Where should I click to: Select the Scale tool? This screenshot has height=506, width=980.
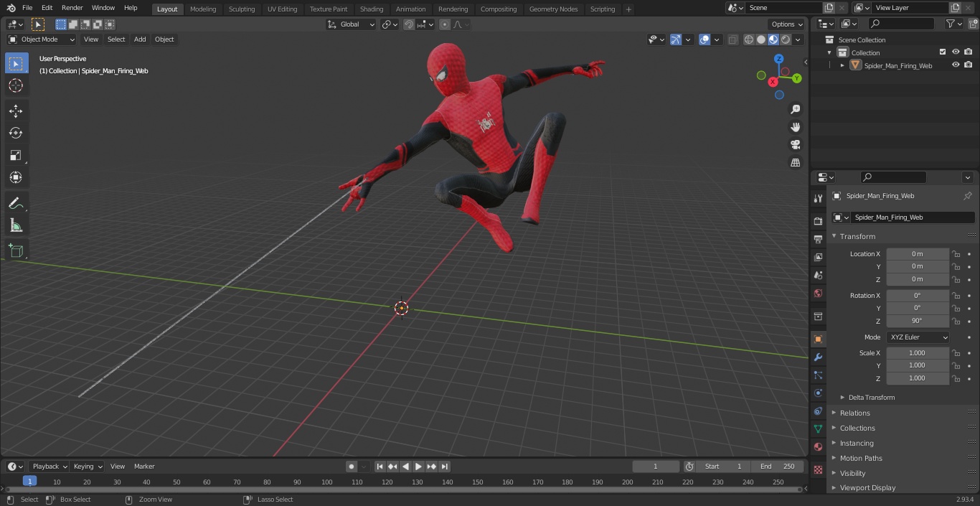point(16,155)
